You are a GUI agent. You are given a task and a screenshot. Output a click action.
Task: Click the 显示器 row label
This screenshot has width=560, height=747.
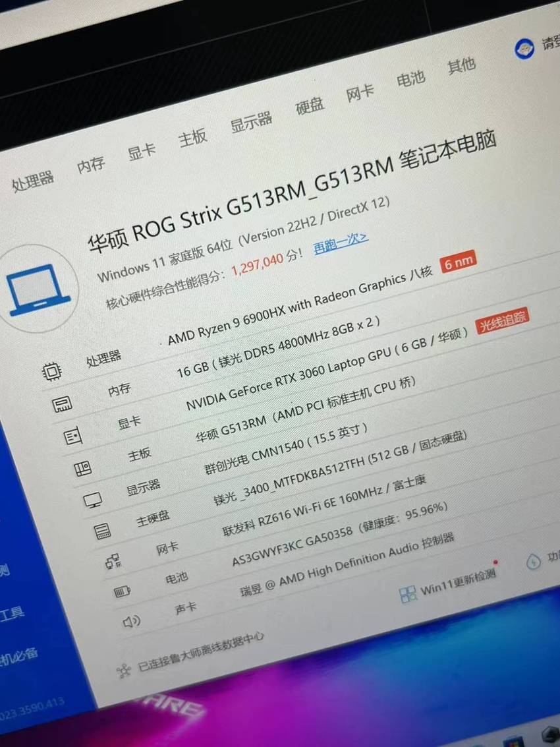pyautogui.click(x=144, y=487)
